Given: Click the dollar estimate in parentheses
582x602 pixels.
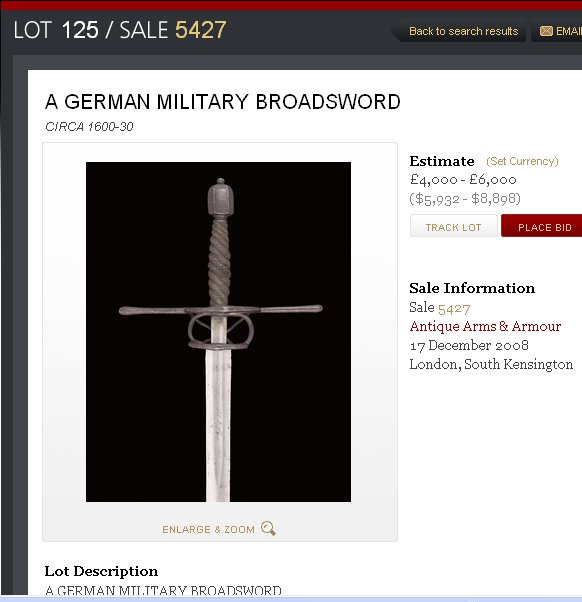Looking at the screenshot, I should (465, 198).
